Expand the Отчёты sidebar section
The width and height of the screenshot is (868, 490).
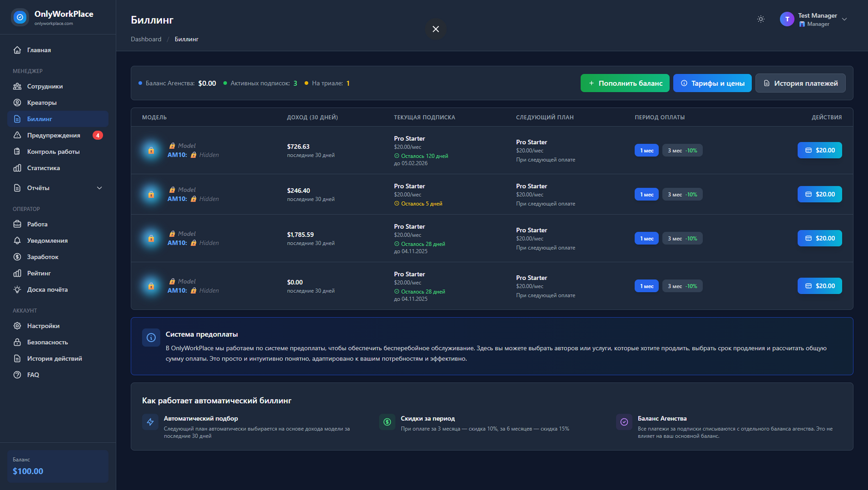click(99, 188)
